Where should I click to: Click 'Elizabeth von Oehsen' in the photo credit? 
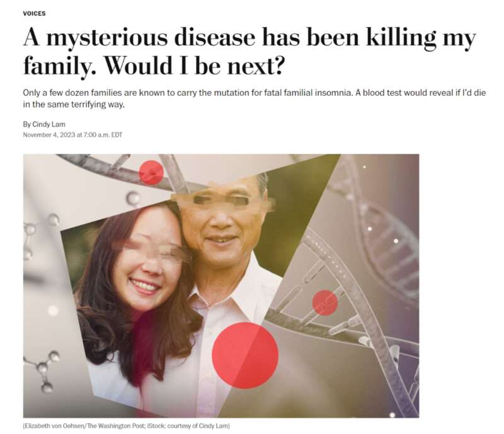click(55, 426)
